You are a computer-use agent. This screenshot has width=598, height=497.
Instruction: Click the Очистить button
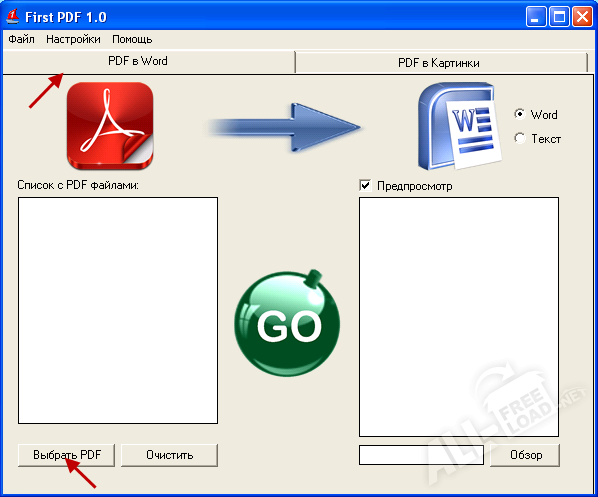tap(169, 455)
